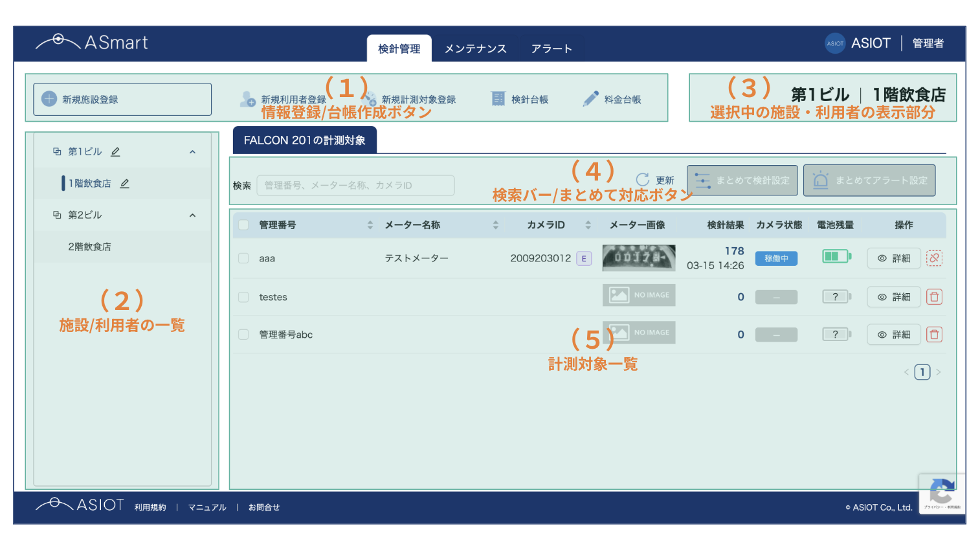Select page 1 in pagination
This screenshot has height=550, width=980.
click(x=922, y=372)
